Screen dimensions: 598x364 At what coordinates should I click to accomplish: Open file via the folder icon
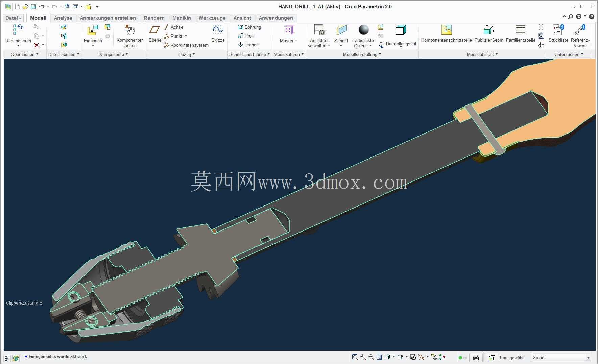point(25,7)
